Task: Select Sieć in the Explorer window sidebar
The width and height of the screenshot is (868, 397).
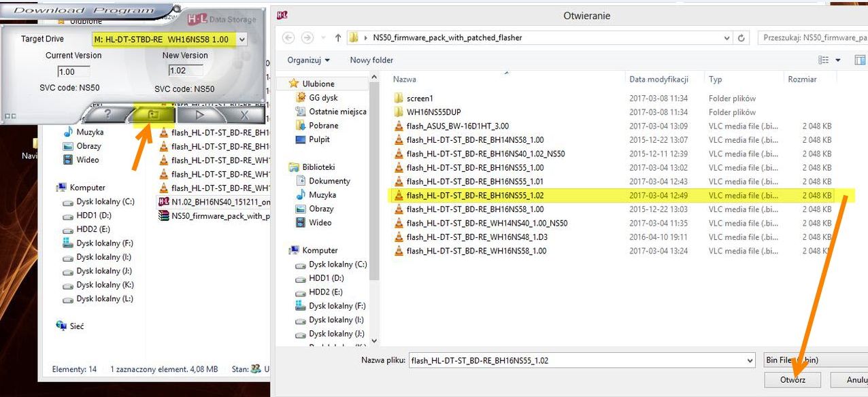Action: (x=70, y=326)
